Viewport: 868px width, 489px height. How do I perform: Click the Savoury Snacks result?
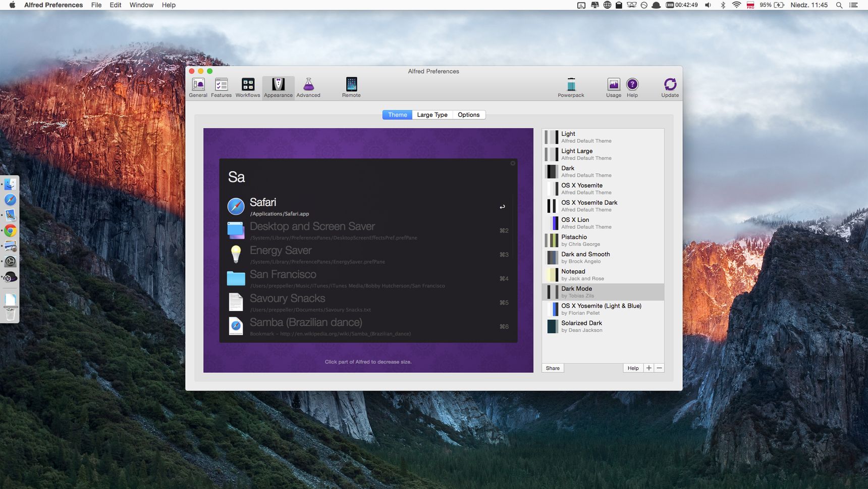point(368,302)
